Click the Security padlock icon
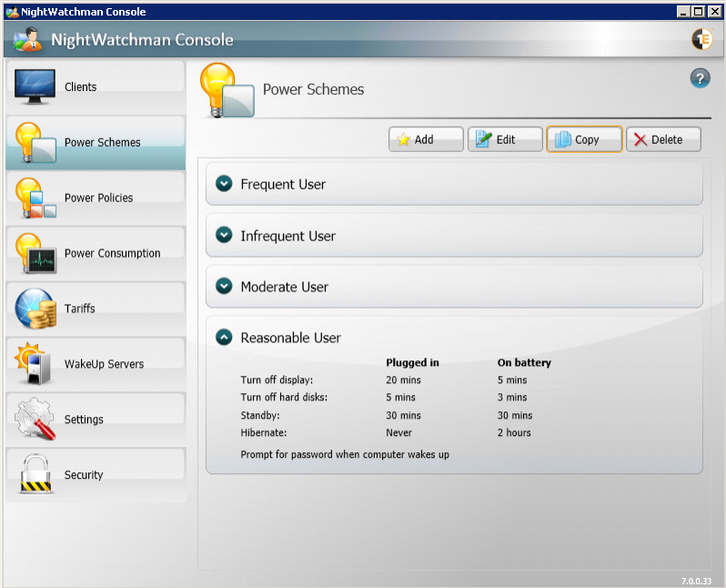Screen dimensions: 726x588 35,474
